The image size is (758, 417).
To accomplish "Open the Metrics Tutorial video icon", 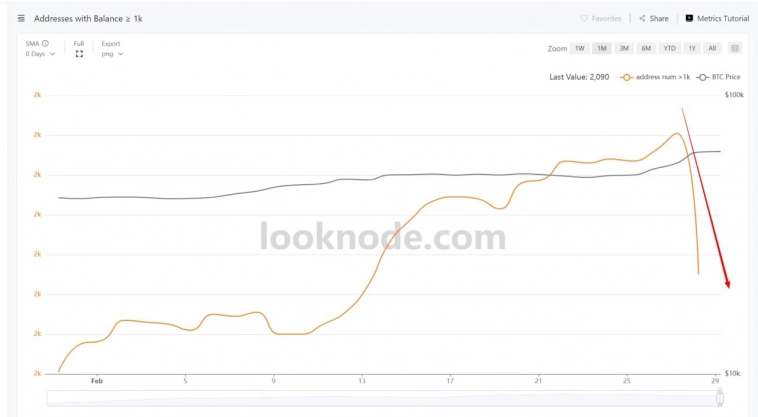I will tap(689, 18).
